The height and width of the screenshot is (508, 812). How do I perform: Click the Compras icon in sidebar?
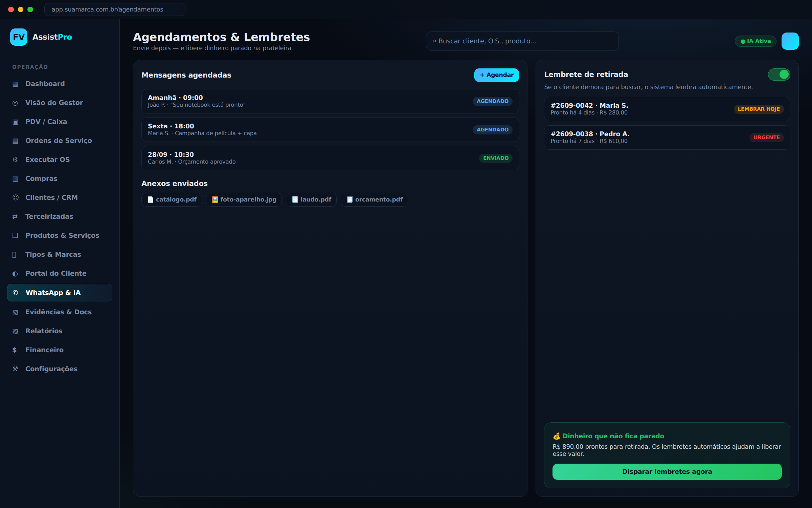[15, 179]
